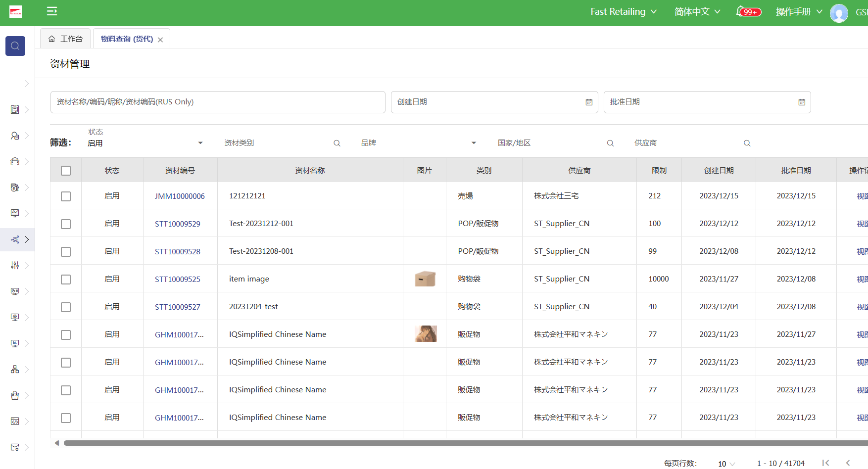Click search icon in 国家/地区 filter
This screenshot has height=469, width=868.
(x=610, y=143)
